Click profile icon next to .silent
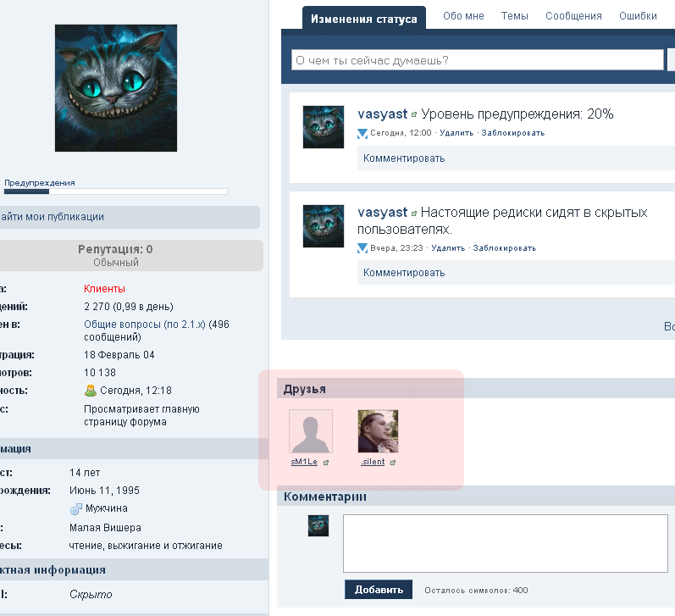The width and height of the screenshot is (675, 616). point(393,463)
